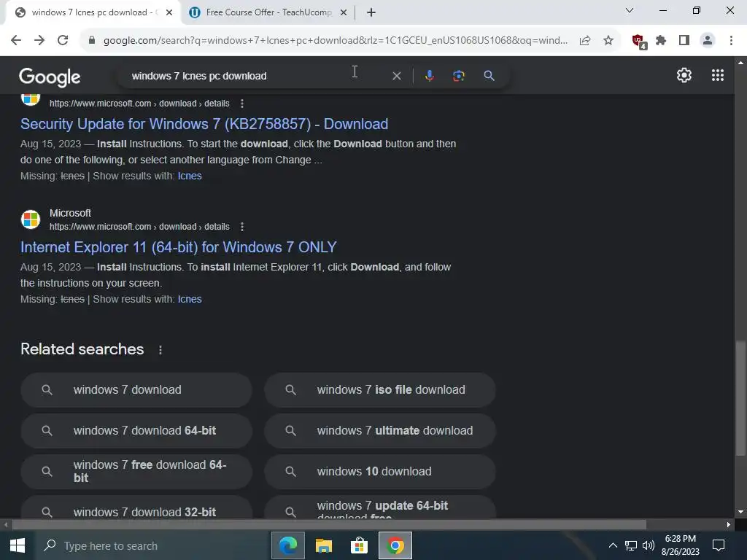Open Chrome three-dot menu
747x560 pixels.
click(x=731, y=41)
